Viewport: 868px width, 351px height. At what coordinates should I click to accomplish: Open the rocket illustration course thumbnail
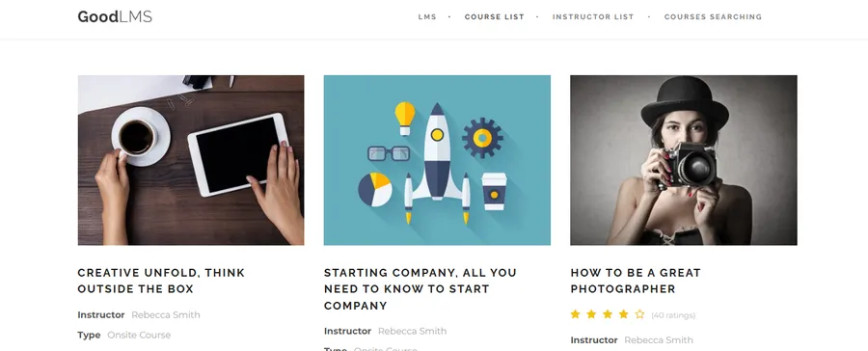(x=437, y=160)
